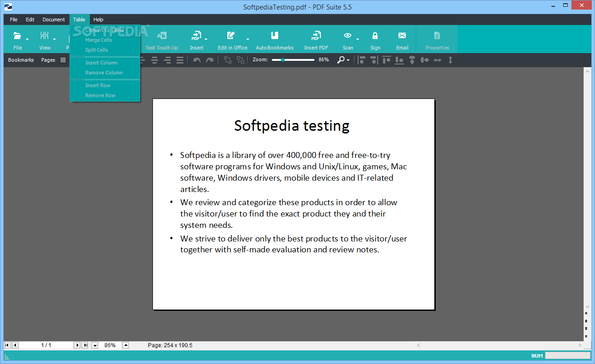Click horizontal scrollbar right arrow
This screenshot has width=595, height=364.
[580, 345]
